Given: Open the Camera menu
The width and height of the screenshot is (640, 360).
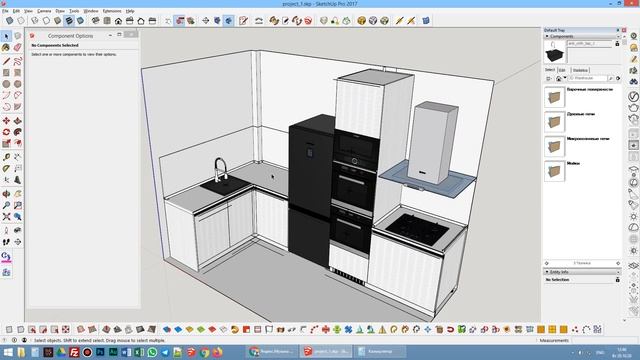Looking at the screenshot, I should pos(44,11).
